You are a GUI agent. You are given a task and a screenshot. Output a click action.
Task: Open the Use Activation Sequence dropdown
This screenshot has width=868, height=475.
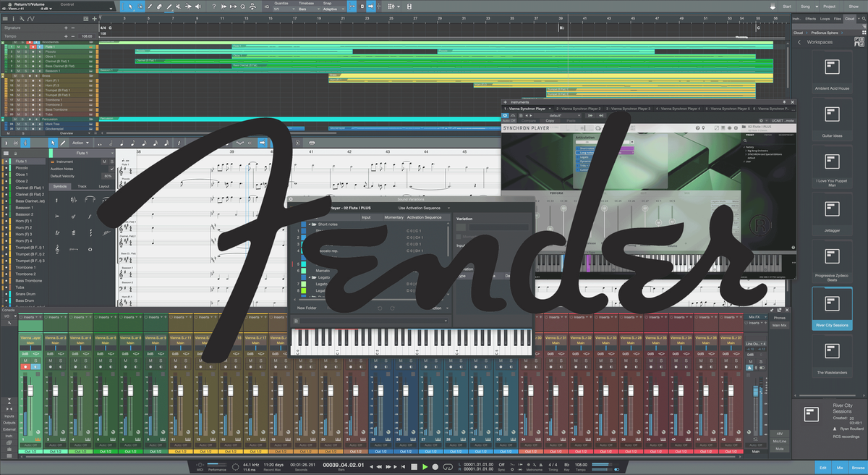click(423, 208)
